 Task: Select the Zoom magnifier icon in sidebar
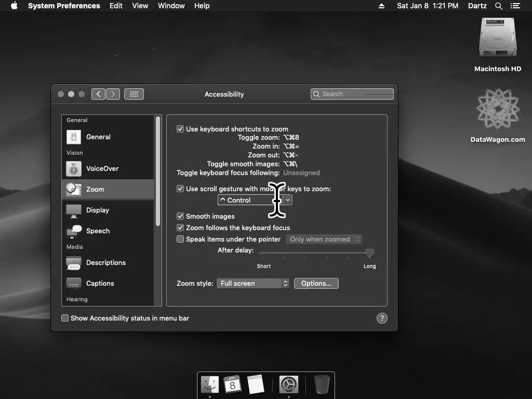(x=74, y=189)
